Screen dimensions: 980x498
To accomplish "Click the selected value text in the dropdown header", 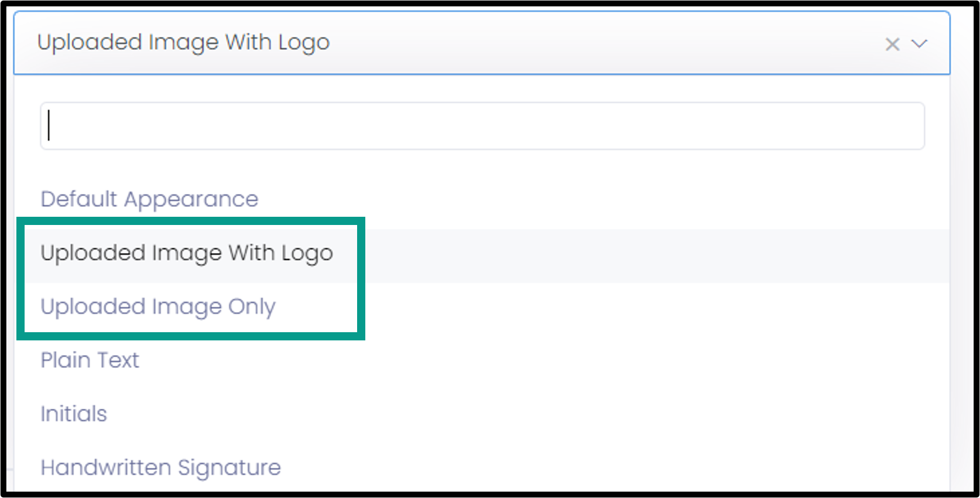I will tap(183, 43).
